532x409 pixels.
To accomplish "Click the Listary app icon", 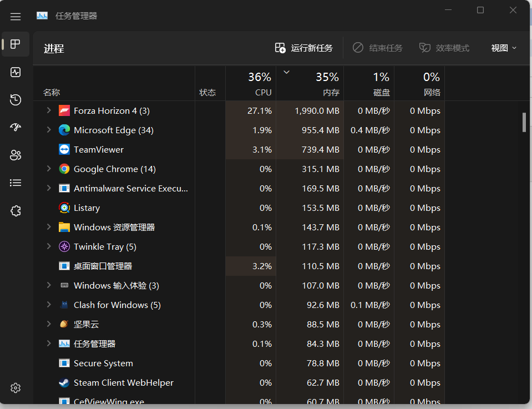I will 64,208.
